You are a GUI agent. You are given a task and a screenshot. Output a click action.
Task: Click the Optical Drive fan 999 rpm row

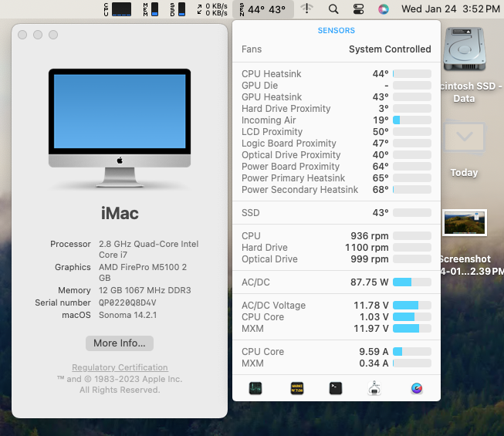coord(337,259)
